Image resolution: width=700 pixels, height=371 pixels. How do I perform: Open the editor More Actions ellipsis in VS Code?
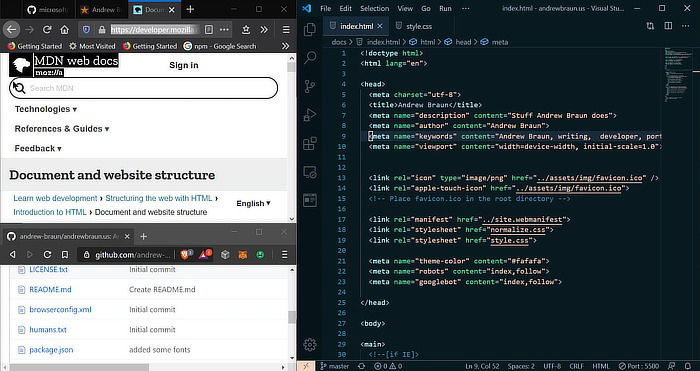click(x=686, y=26)
